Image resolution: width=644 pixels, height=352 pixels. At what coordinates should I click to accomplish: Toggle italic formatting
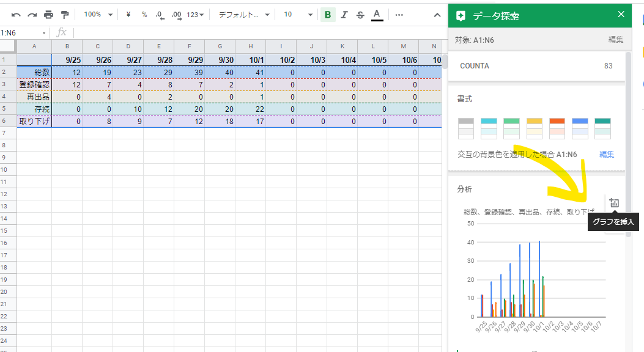[344, 15]
